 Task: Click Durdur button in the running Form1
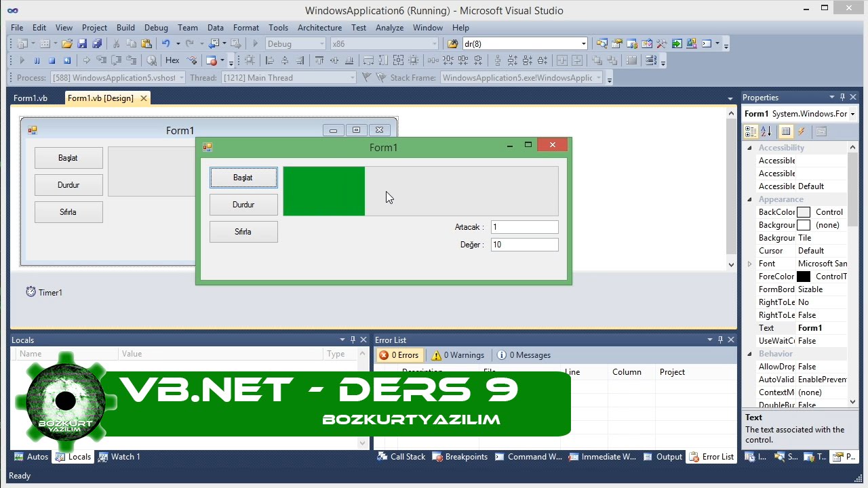(x=243, y=205)
